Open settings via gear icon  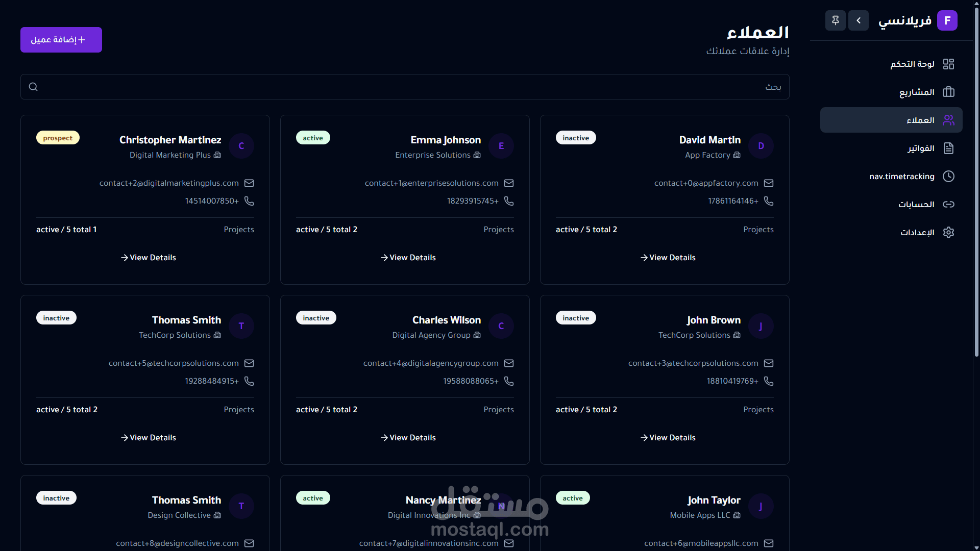point(948,232)
